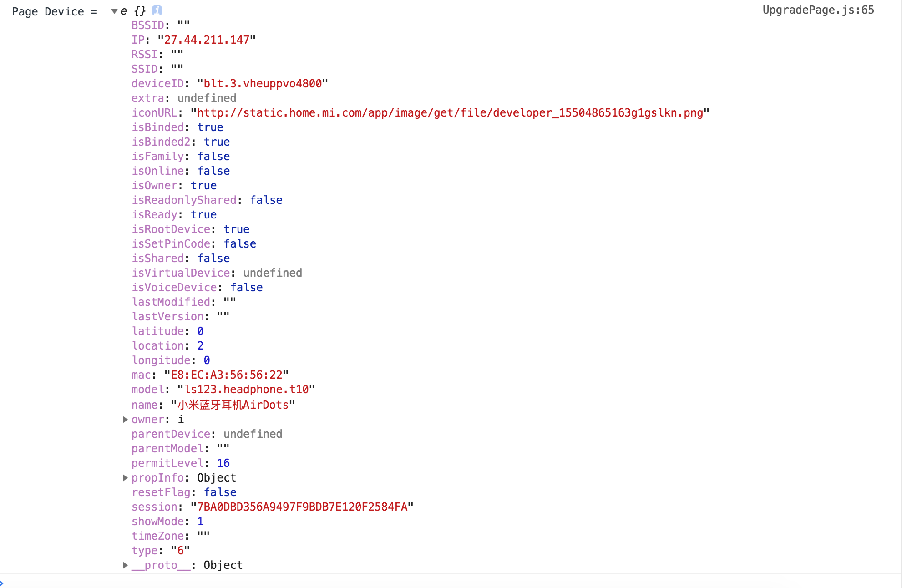
Task: Click the mac address value
Action: [227, 375]
